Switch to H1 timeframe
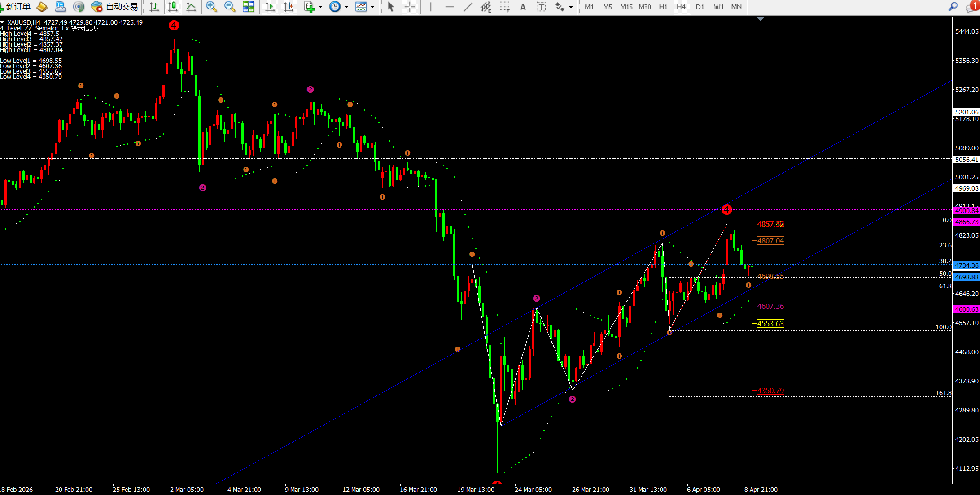The image size is (980, 495). pos(663,7)
